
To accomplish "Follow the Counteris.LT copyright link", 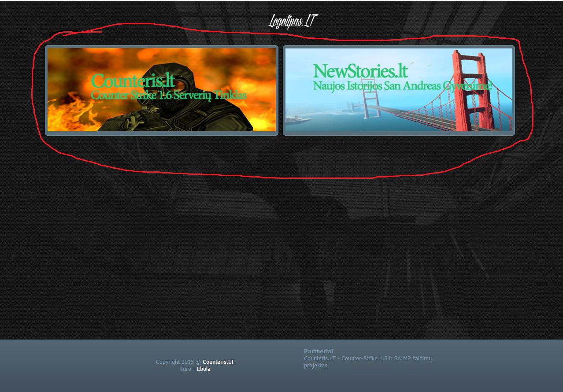I will pos(219,362).
